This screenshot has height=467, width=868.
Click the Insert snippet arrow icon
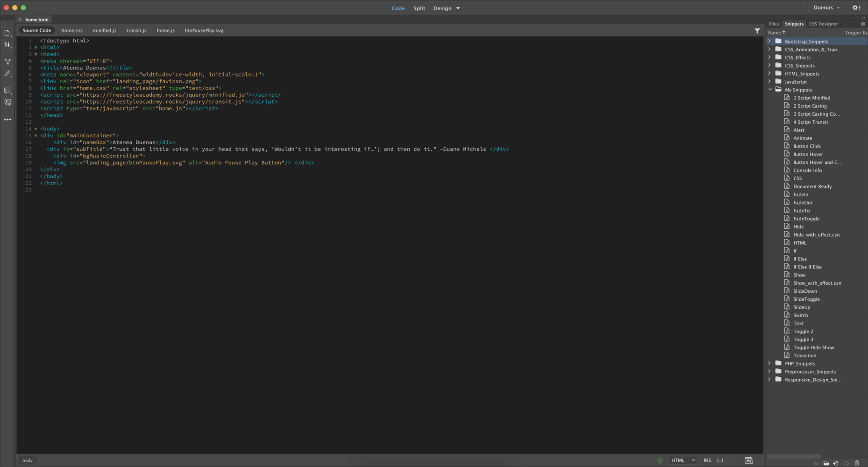pos(816,463)
